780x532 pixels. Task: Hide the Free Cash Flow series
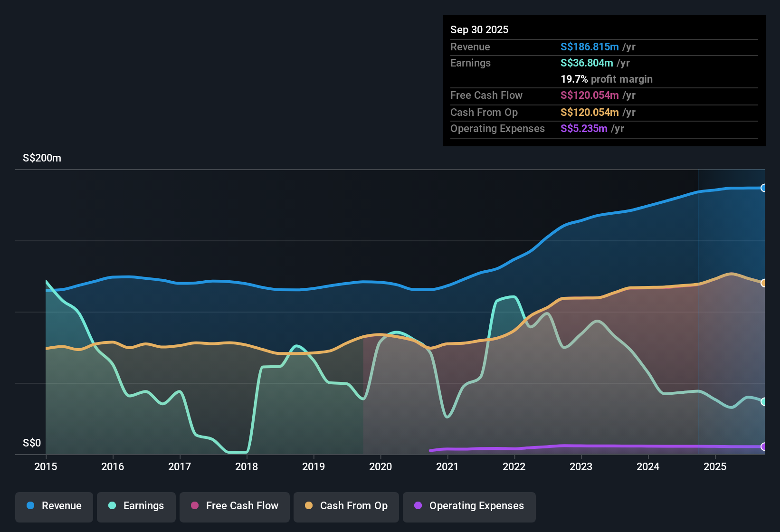pyautogui.click(x=234, y=506)
